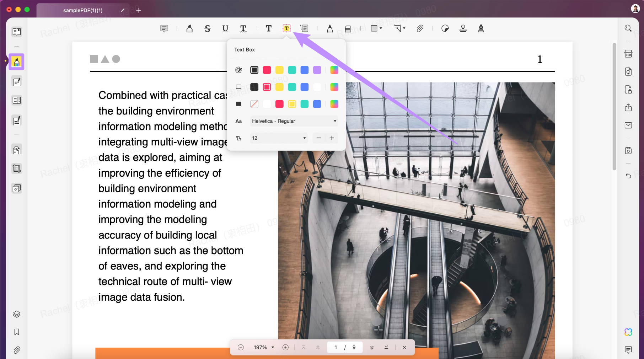Open the user profile avatar

(635, 9)
